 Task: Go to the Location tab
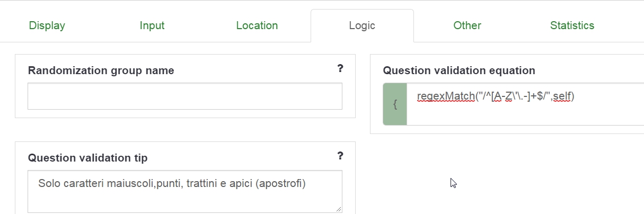pyautogui.click(x=257, y=25)
